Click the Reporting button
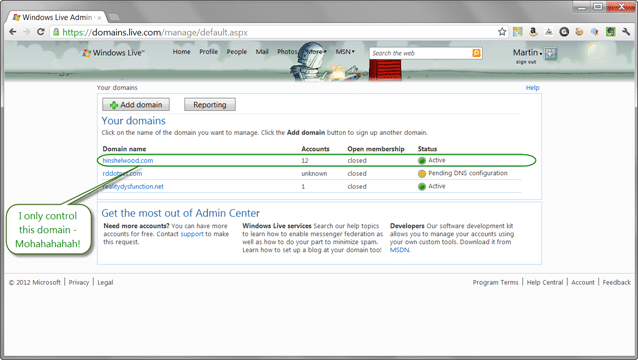The image size is (638, 360). click(x=210, y=105)
